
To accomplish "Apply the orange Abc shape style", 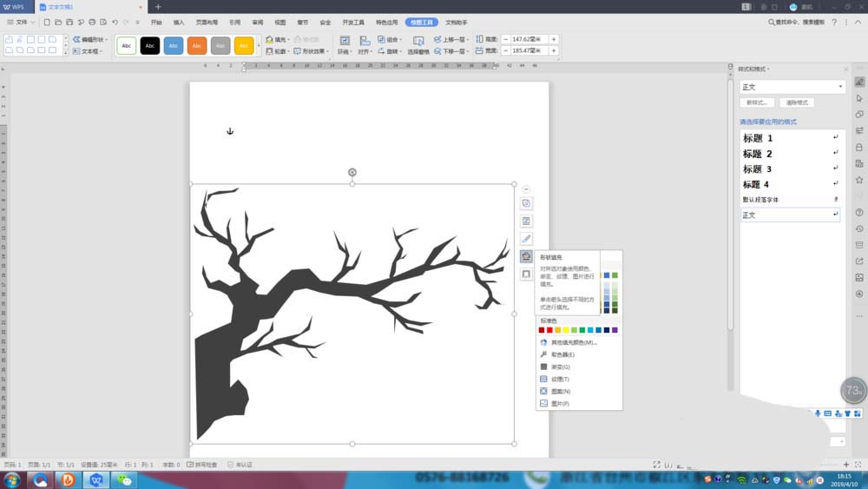I will coord(197,45).
